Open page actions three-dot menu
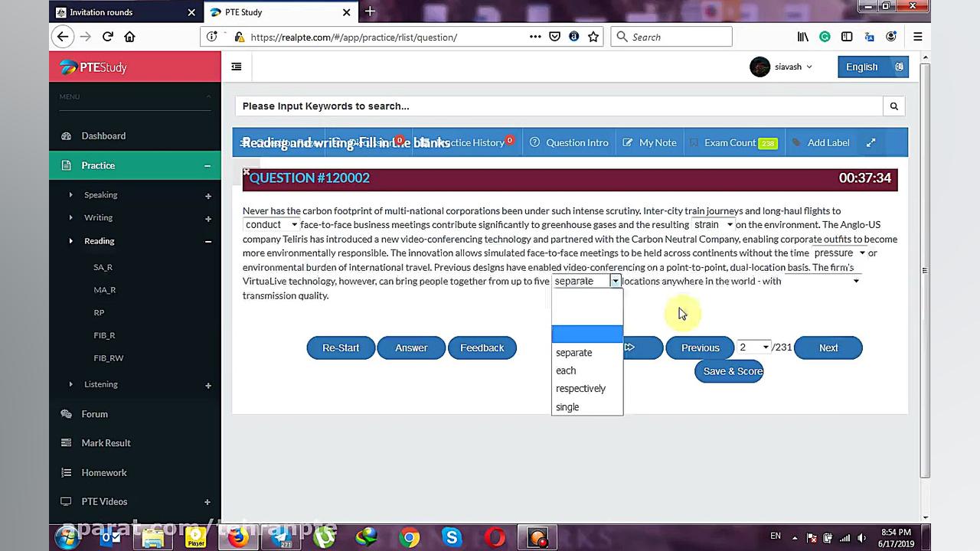The width and height of the screenshot is (980, 551). click(534, 37)
